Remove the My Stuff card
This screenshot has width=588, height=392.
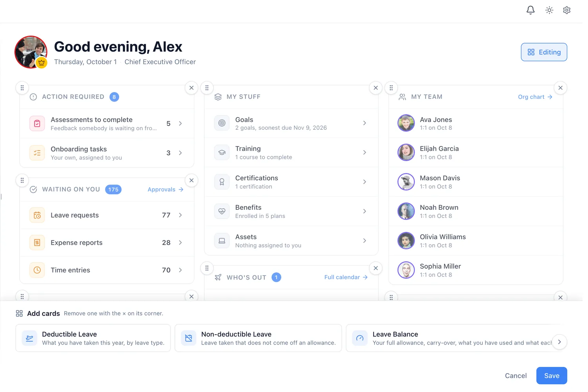(376, 88)
